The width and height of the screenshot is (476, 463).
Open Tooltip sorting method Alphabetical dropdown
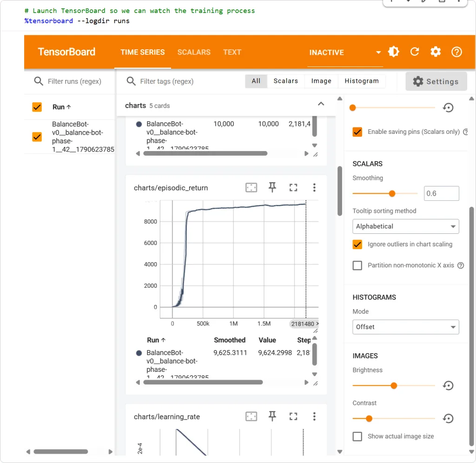[405, 226]
